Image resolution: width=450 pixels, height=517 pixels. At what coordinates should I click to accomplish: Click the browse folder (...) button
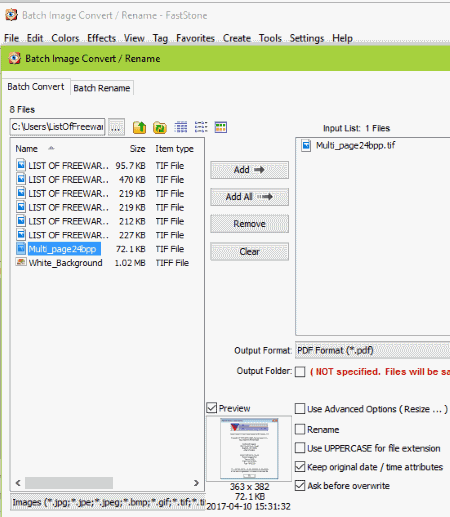click(116, 127)
